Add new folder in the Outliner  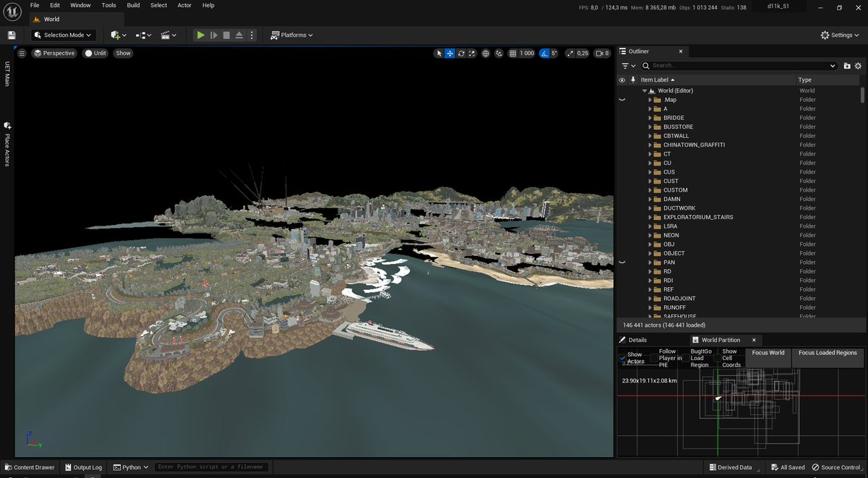[x=847, y=66]
